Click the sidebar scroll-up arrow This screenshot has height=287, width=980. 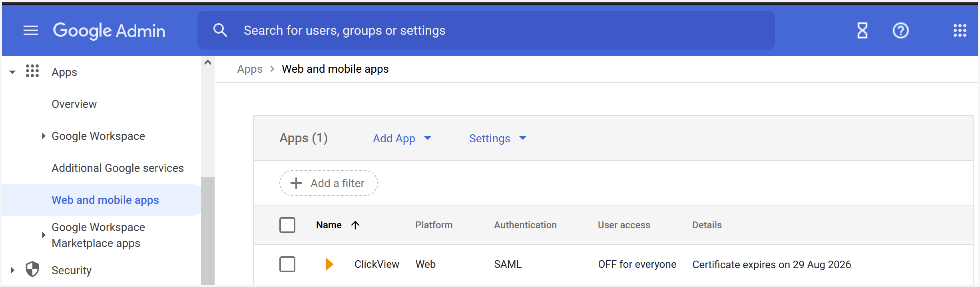(x=208, y=62)
